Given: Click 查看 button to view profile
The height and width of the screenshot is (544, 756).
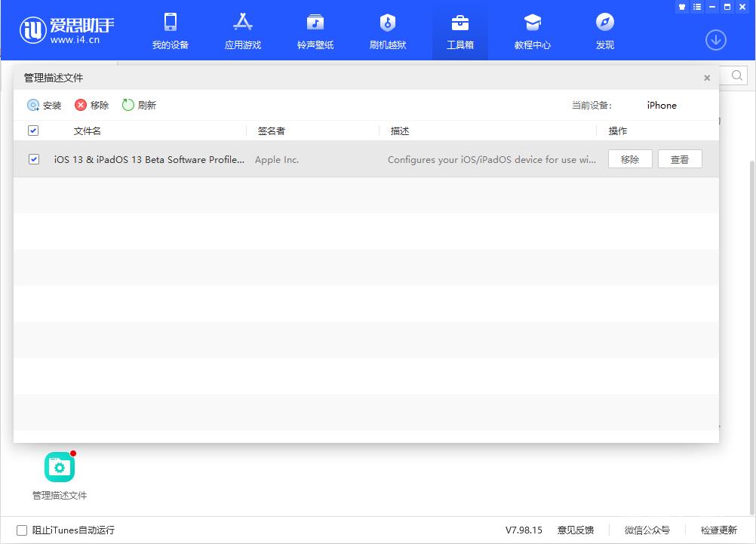Looking at the screenshot, I should click(679, 159).
